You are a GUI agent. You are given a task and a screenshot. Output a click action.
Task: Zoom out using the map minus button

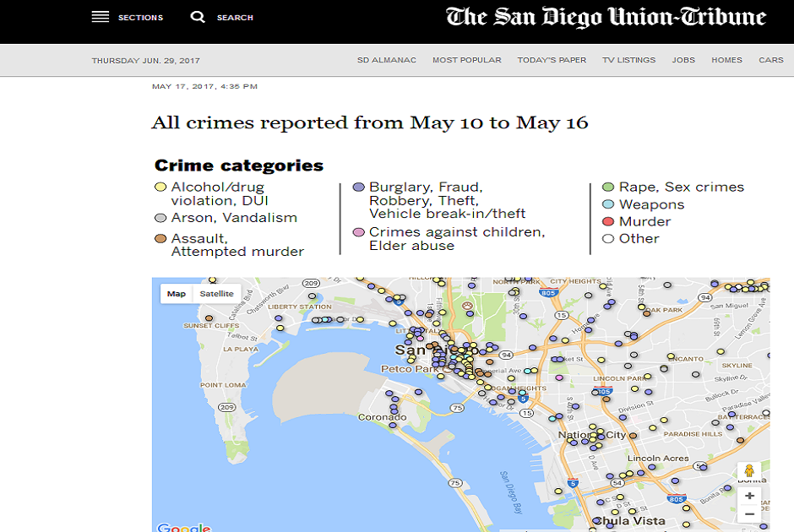pyautogui.click(x=748, y=514)
